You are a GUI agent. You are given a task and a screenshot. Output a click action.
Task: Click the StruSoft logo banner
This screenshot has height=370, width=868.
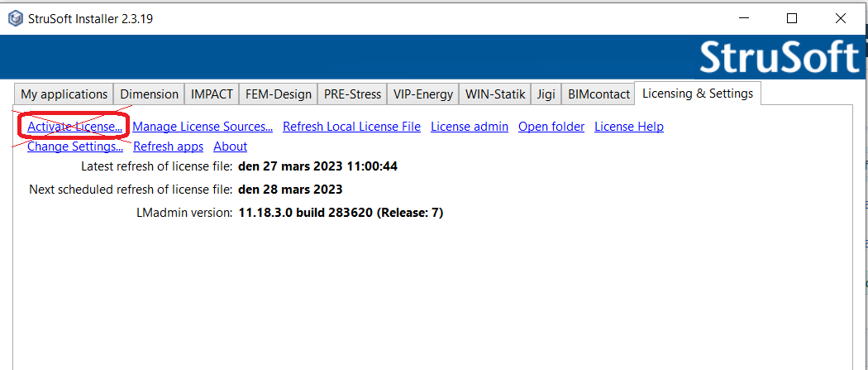tap(780, 58)
